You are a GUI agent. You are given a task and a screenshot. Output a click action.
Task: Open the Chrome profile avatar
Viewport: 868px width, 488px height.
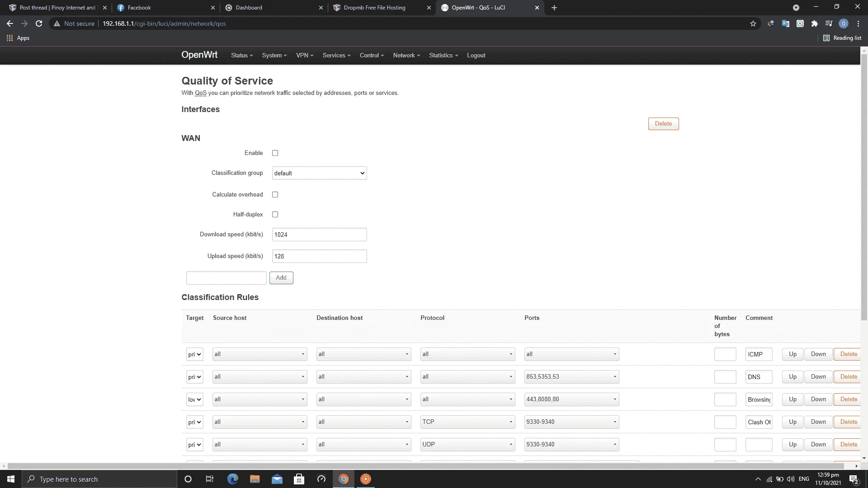click(x=844, y=23)
